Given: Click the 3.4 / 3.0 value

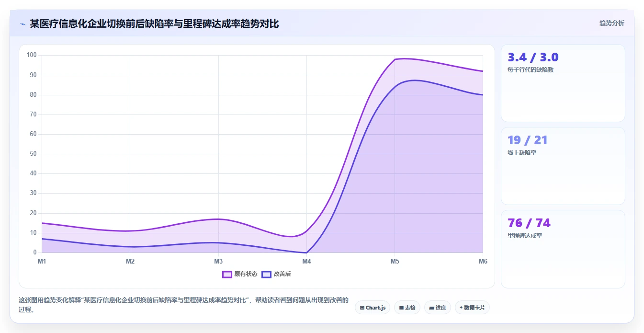Looking at the screenshot, I should (533, 57).
